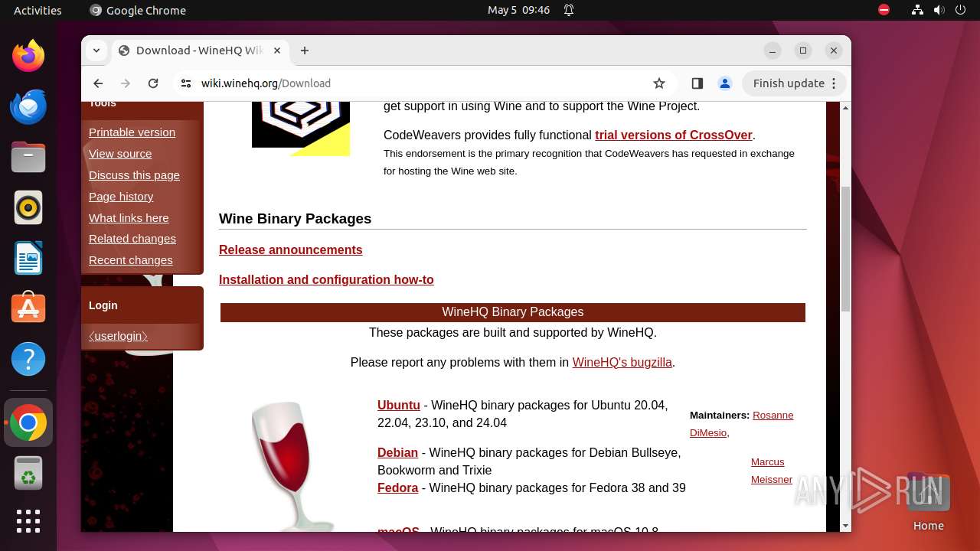Screen dimensions: 980x551
Task: Click the Activities button
Action: (x=38, y=10)
